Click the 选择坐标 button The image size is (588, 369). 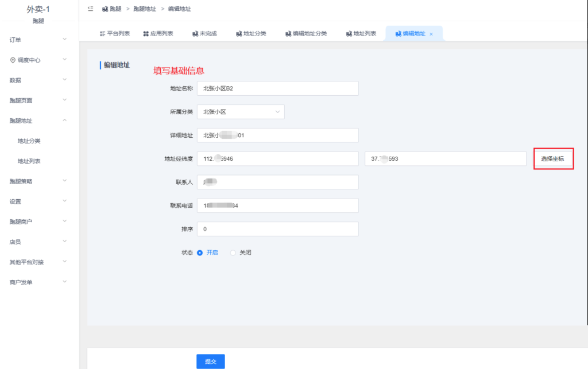coord(552,159)
